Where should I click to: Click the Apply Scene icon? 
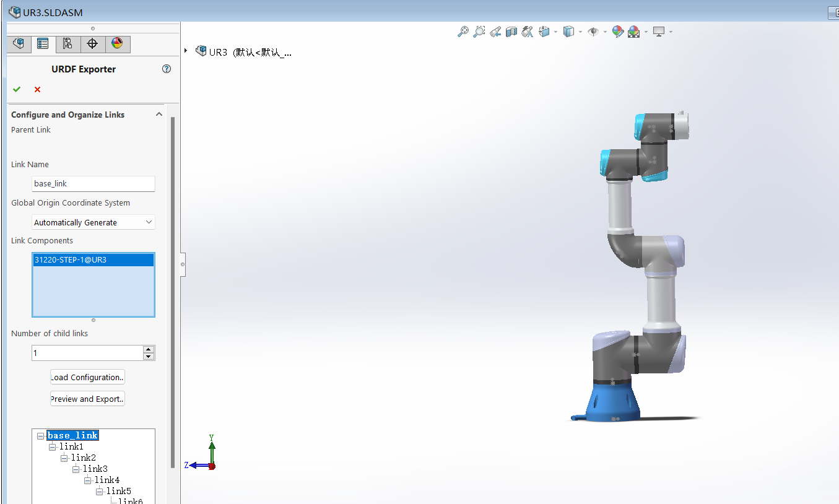[x=633, y=32]
